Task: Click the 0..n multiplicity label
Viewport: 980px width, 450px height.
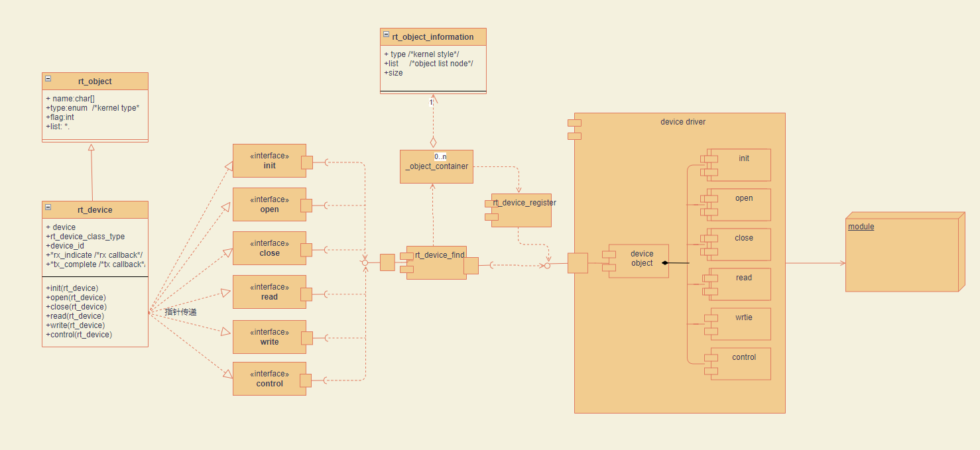Action: pyautogui.click(x=440, y=156)
